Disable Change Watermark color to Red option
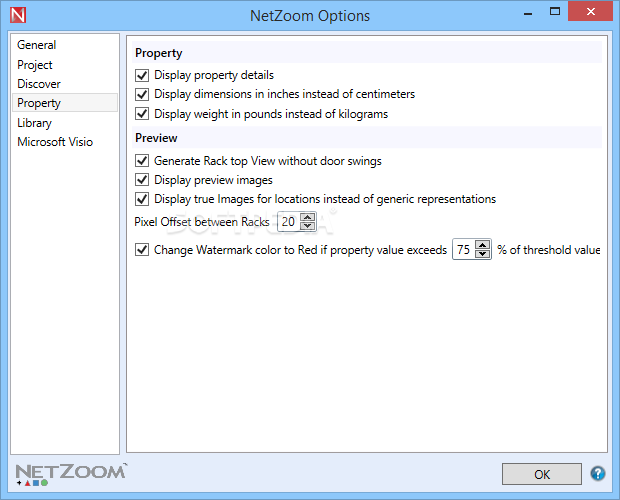 (x=142, y=250)
